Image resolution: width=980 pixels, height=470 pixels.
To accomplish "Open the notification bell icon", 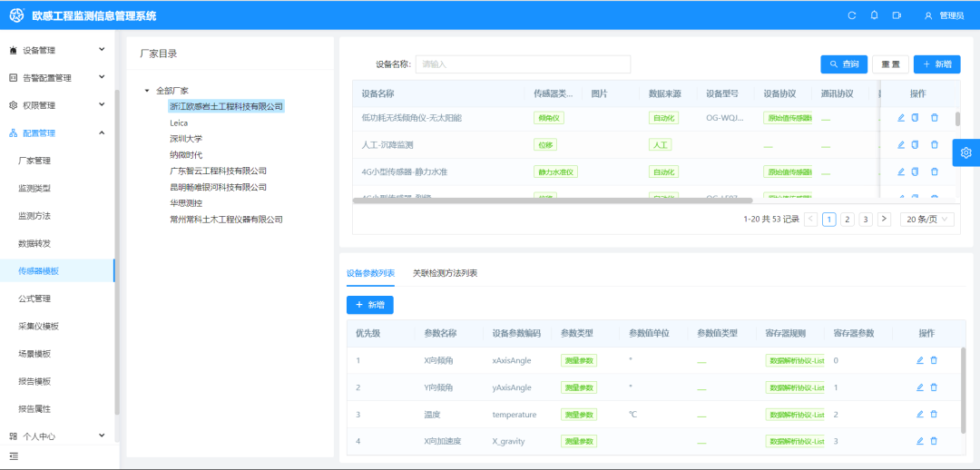I will click(875, 15).
